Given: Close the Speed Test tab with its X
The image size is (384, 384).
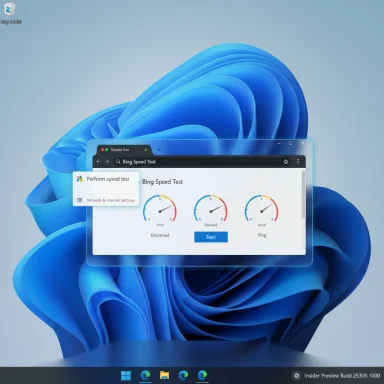Looking at the screenshot, I should (146, 150).
